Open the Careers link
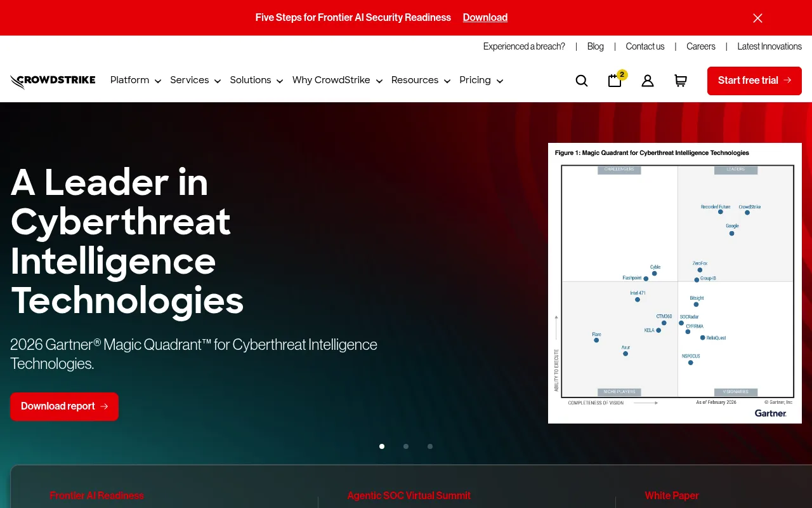The image size is (812, 508). coord(701,46)
